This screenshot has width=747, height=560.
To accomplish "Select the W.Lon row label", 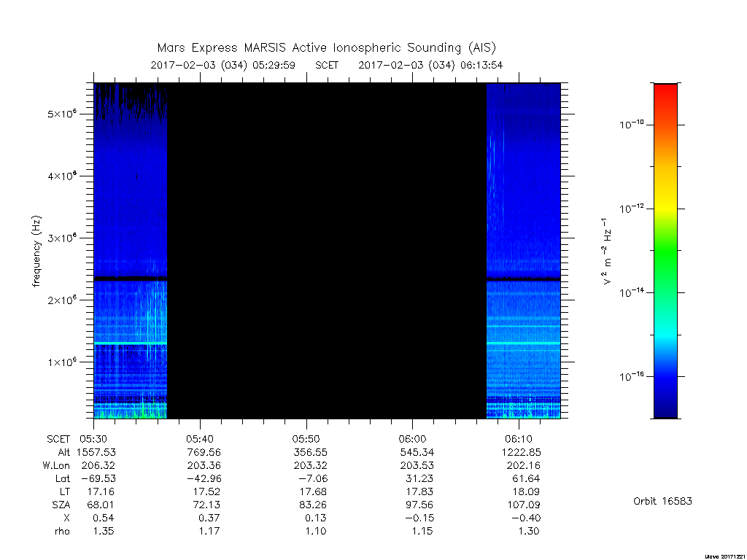I will pyautogui.click(x=56, y=465).
